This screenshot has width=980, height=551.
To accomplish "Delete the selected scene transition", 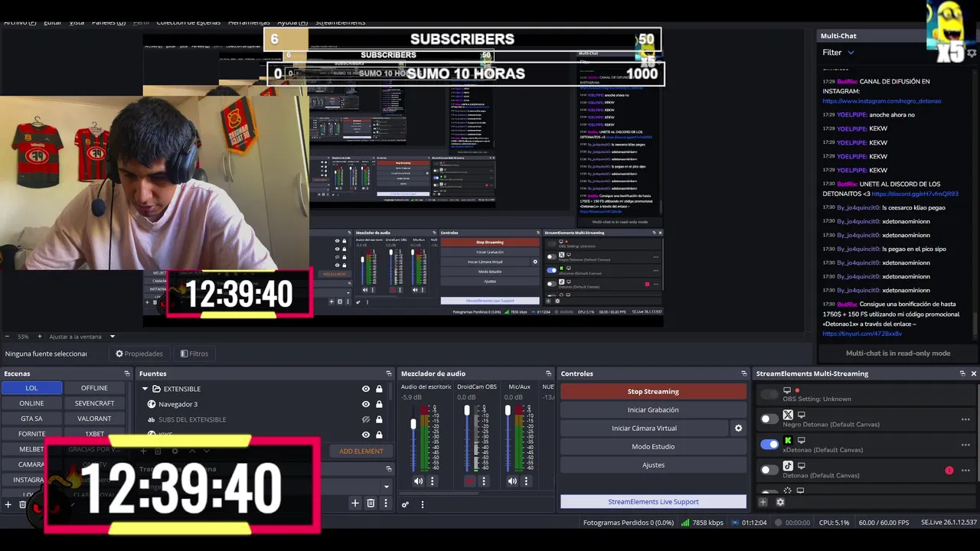I will (x=371, y=503).
